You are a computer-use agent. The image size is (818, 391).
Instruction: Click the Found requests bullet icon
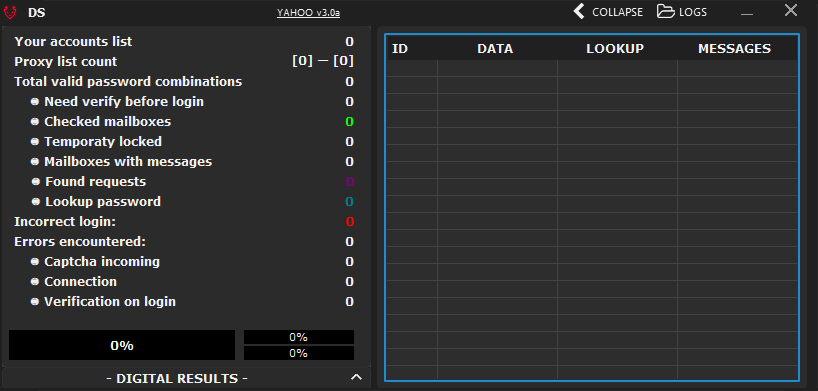point(36,182)
